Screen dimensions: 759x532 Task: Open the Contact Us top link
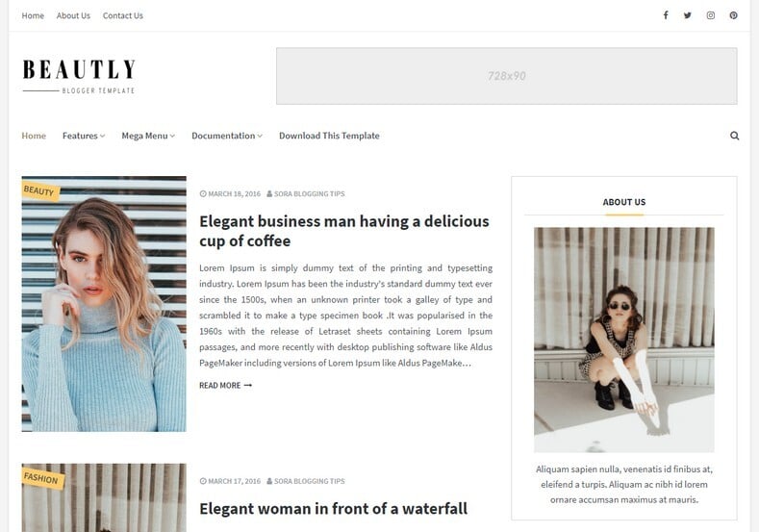pos(123,15)
